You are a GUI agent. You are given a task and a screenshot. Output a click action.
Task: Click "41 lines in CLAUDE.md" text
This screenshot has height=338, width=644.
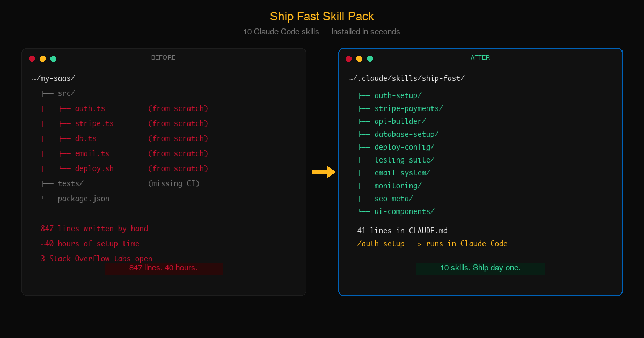point(402,231)
